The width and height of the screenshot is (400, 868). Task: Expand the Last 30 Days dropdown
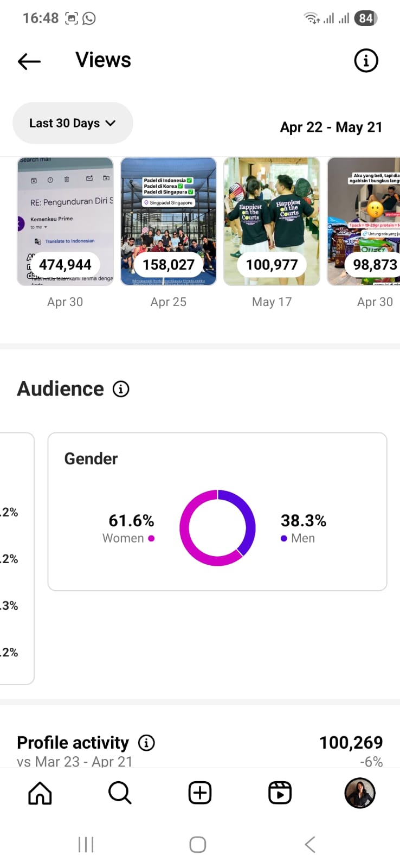[73, 123]
